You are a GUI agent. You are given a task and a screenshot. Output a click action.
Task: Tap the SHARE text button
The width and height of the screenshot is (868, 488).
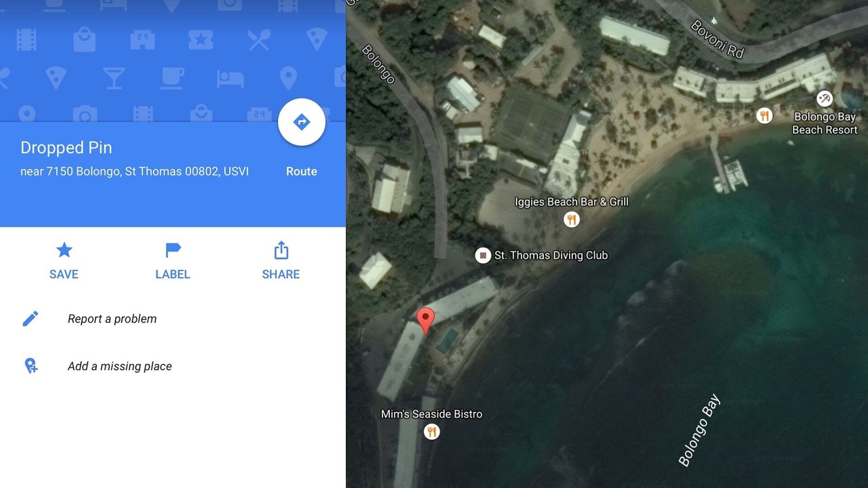click(281, 274)
